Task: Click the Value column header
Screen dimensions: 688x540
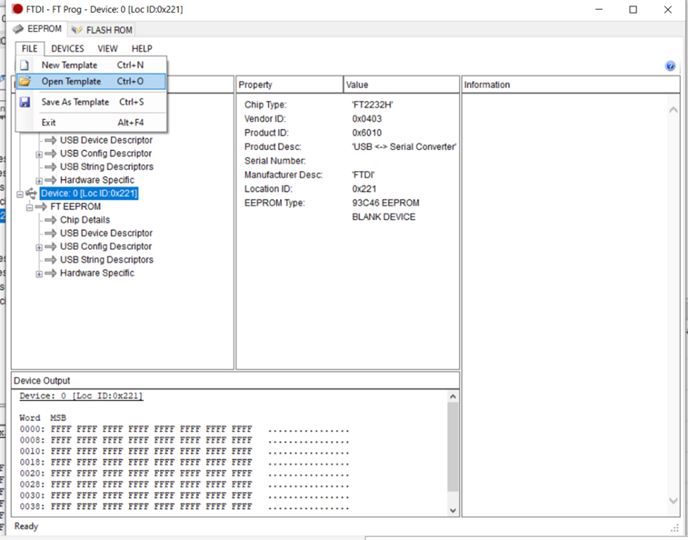Action: [401, 85]
